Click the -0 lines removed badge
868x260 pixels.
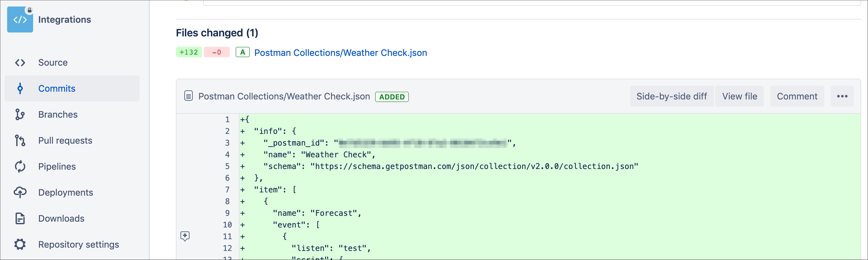(x=217, y=52)
